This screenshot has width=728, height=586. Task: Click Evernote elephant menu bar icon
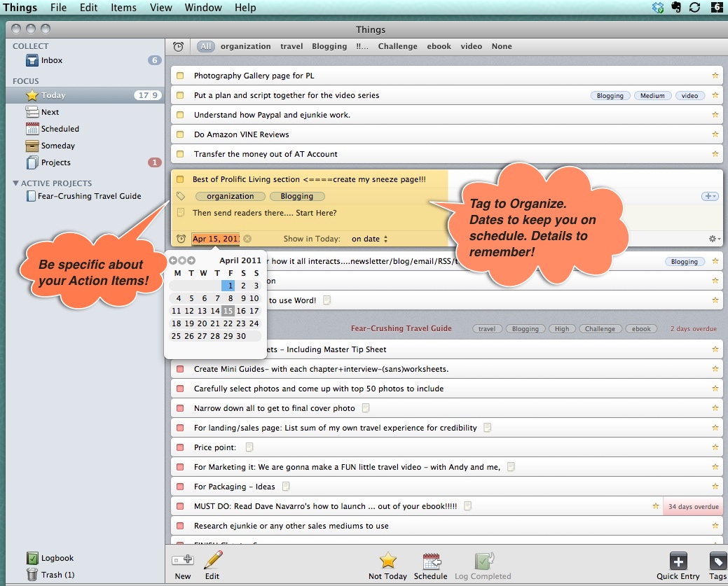point(676,8)
